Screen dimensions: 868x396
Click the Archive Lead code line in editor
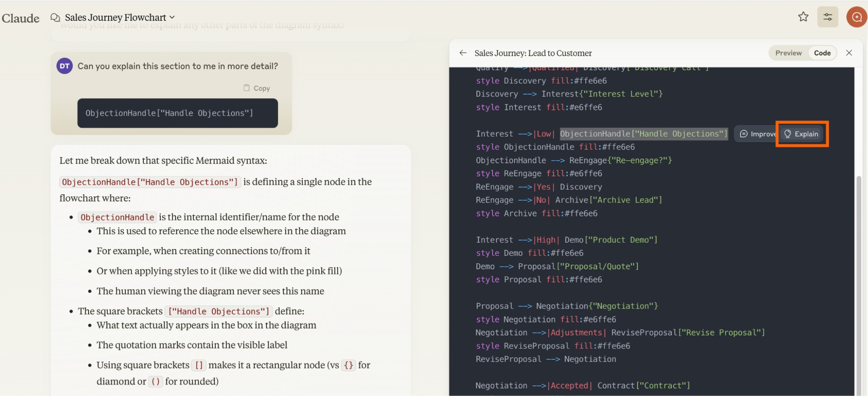(568, 200)
